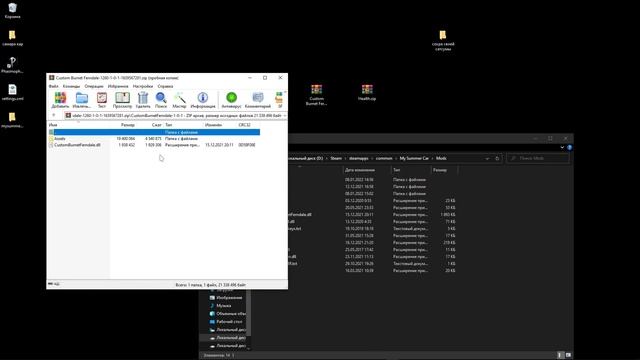Select the Custom Burnet Fe... archive on desktop
Screen dimensions: 640x360
316,95
